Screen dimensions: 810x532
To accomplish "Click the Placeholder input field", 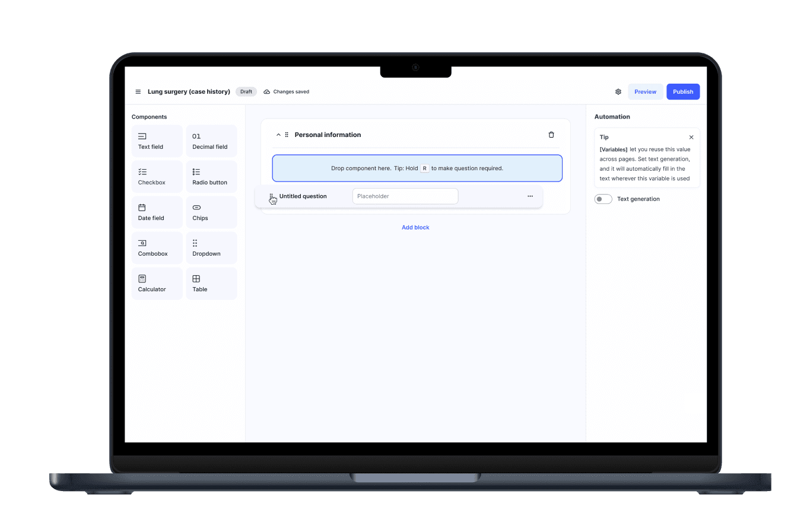I will pos(405,196).
